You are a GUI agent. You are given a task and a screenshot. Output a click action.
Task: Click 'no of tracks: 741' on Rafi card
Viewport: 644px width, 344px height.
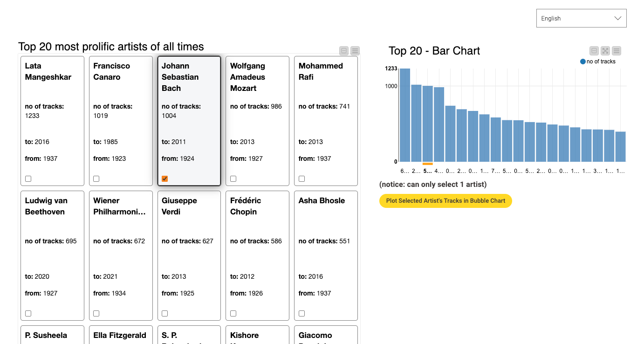coord(324,106)
